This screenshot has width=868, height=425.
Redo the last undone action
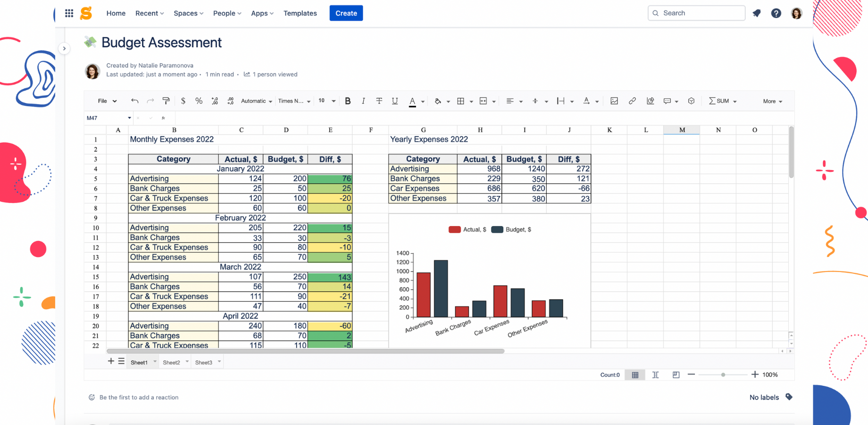pos(150,101)
